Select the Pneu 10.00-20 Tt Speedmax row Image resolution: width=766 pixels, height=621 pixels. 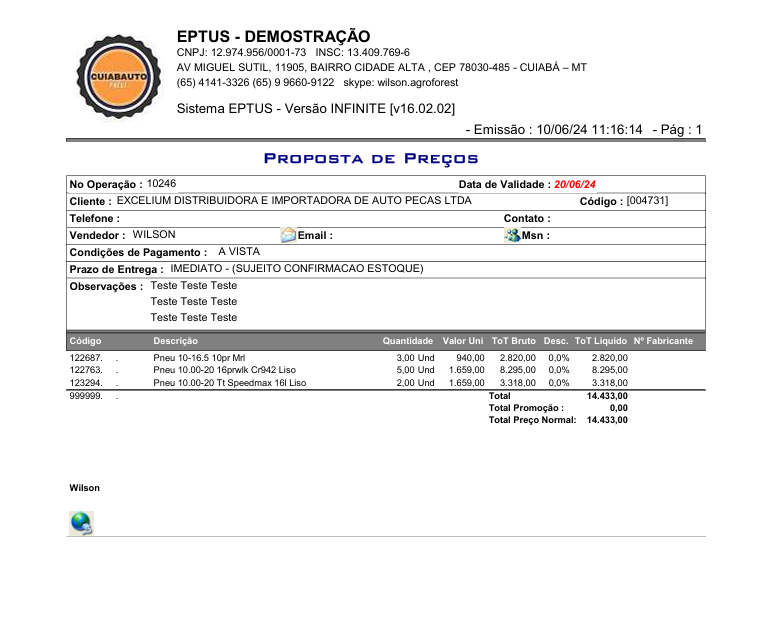229,383
